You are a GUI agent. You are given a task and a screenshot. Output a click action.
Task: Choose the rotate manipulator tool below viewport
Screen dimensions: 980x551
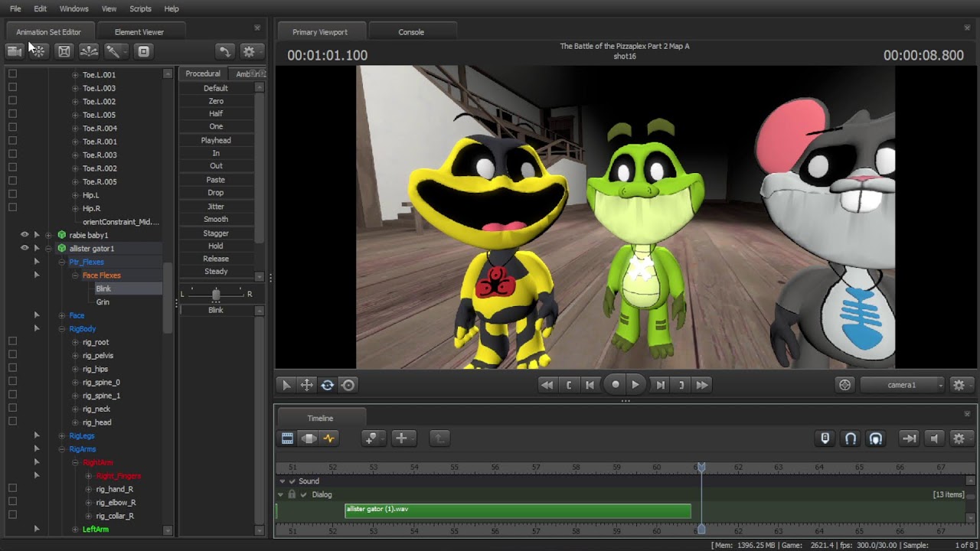327,385
